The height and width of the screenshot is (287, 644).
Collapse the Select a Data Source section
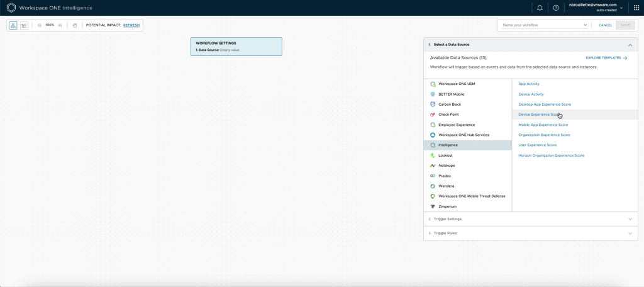[x=630, y=45]
